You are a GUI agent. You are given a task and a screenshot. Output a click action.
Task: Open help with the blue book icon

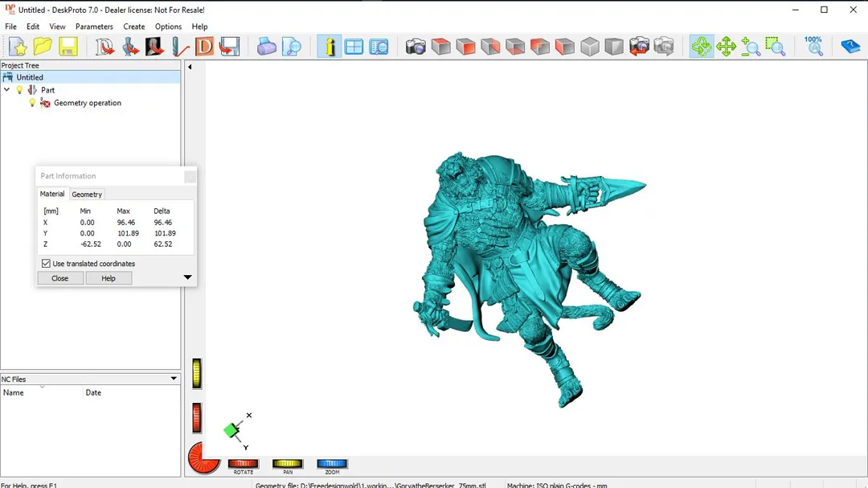point(850,47)
